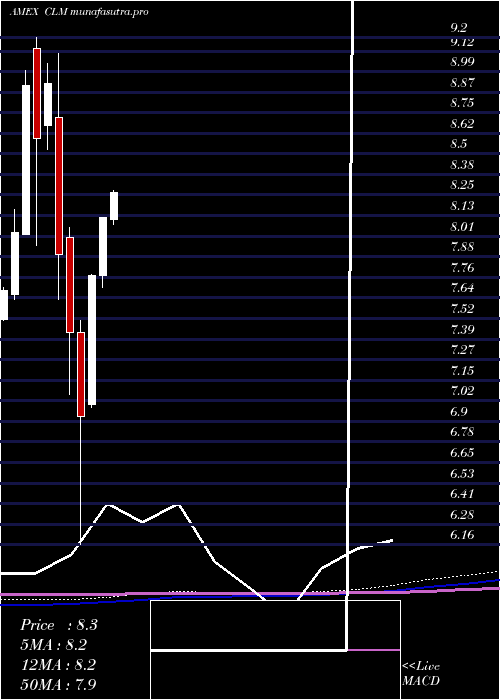Click the 8.99 price axis label
The image size is (500, 700).
click(x=462, y=62)
